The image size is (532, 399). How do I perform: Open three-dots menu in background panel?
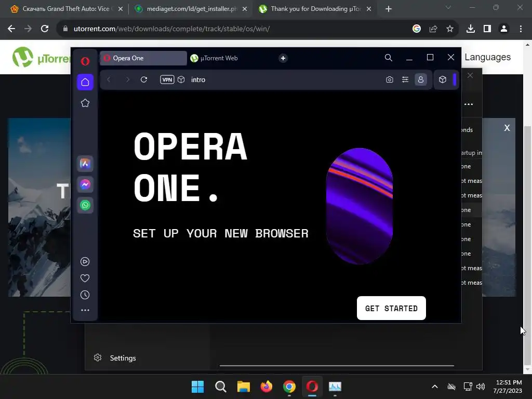click(x=469, y=104)
